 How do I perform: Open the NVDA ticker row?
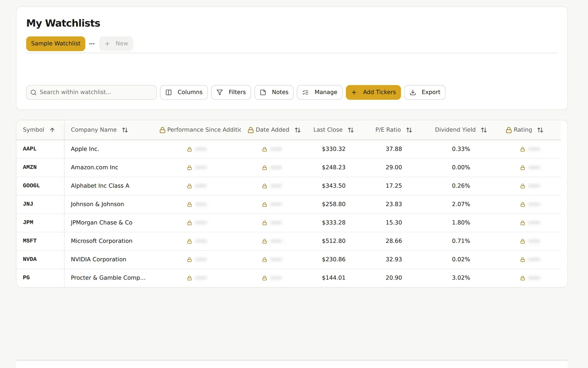tap(288, 259)
